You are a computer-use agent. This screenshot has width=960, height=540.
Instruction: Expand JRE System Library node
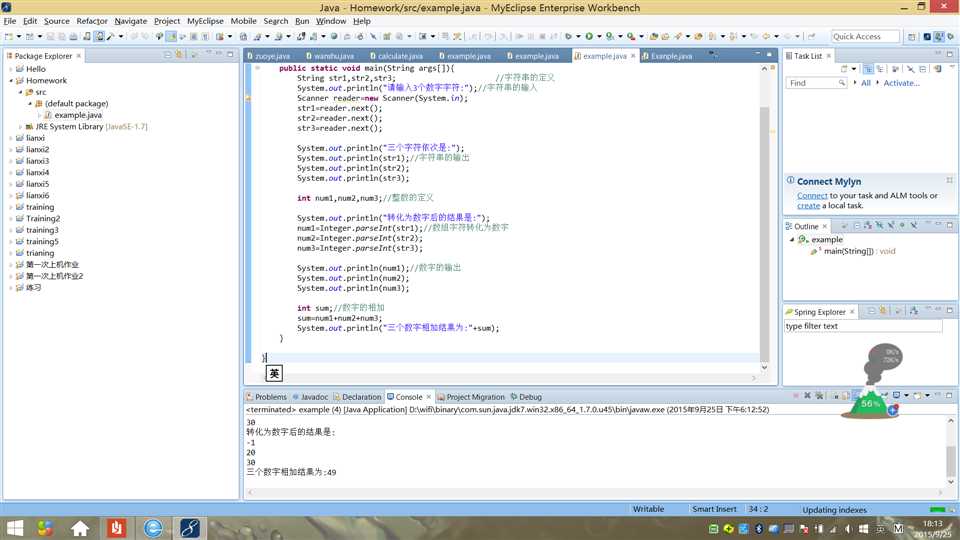20,127
